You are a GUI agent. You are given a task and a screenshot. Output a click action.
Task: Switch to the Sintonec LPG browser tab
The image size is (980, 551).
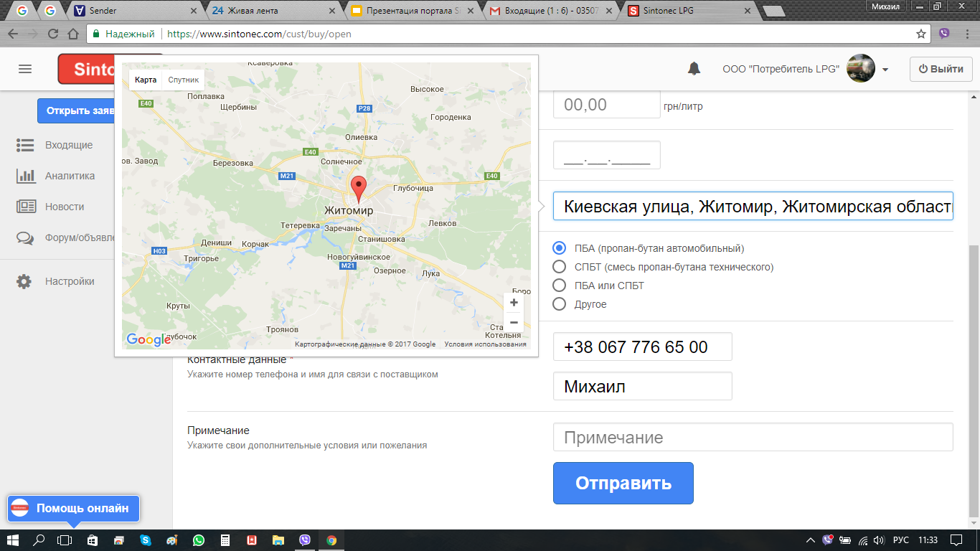click(x=684, y=11)
